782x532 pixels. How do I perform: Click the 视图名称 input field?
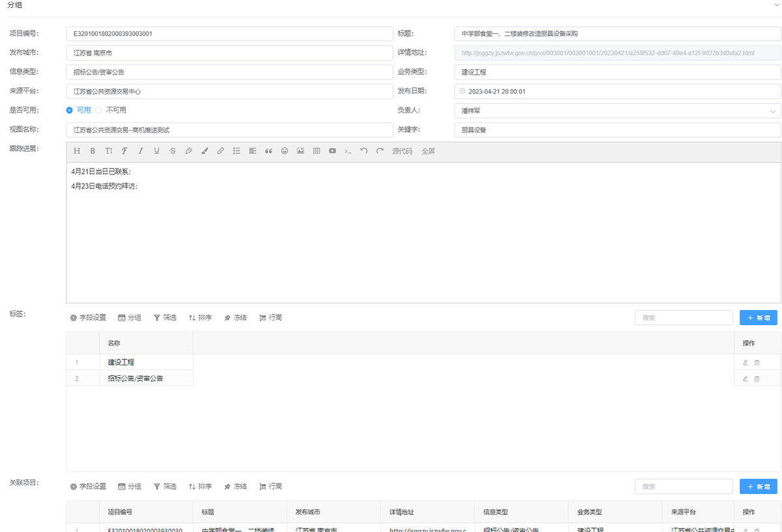click(x=229, y=130)
